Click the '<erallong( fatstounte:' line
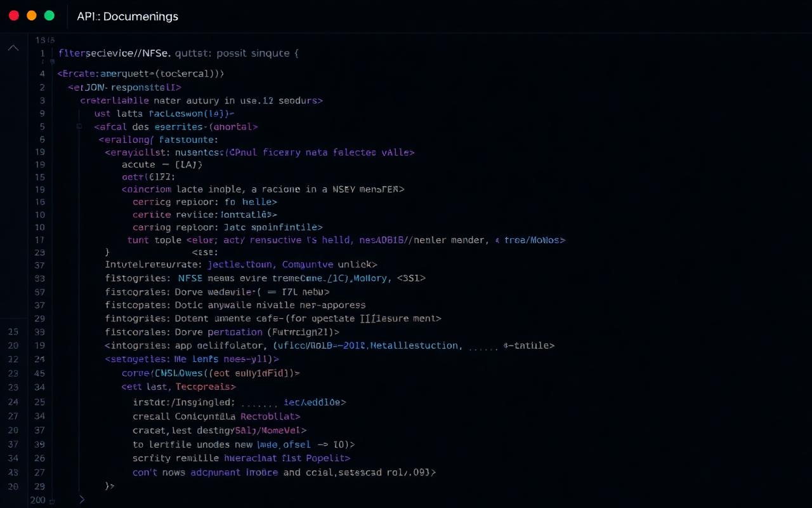 [x=159, y=139]
